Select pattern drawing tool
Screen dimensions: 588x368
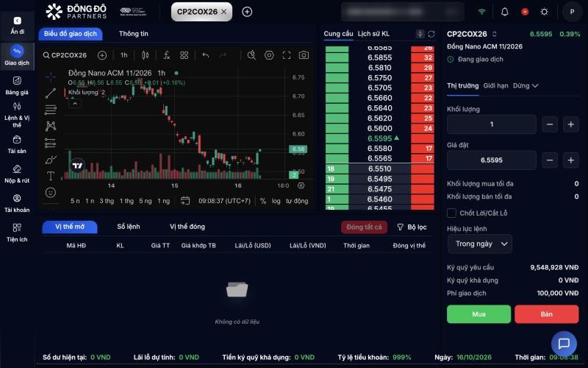[51, 126]
